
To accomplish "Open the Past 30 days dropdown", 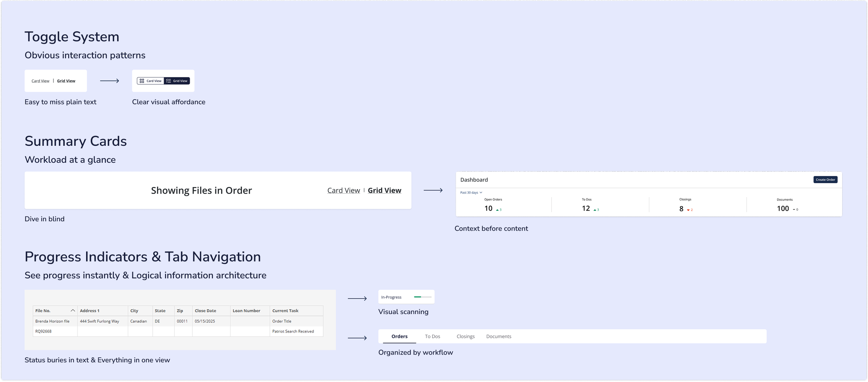I will pos(469,193).
